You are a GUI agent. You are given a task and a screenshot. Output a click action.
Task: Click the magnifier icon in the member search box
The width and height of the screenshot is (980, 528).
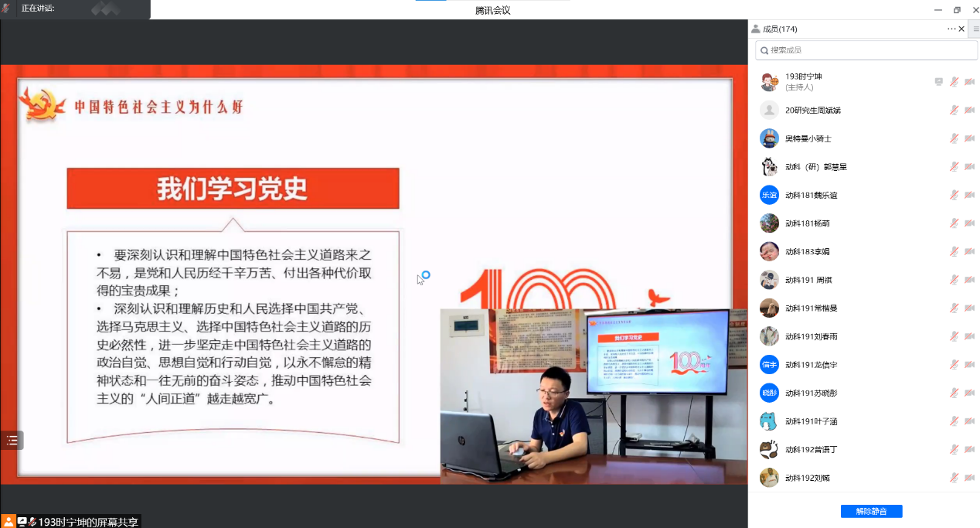click(764, 50)
